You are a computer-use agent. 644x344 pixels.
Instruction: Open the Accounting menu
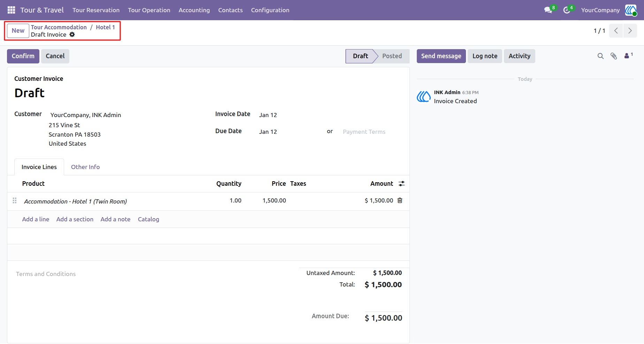tap(194, 10)
